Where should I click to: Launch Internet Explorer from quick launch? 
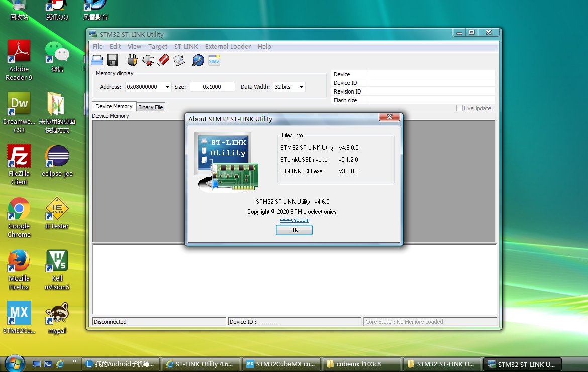point(60,364)
